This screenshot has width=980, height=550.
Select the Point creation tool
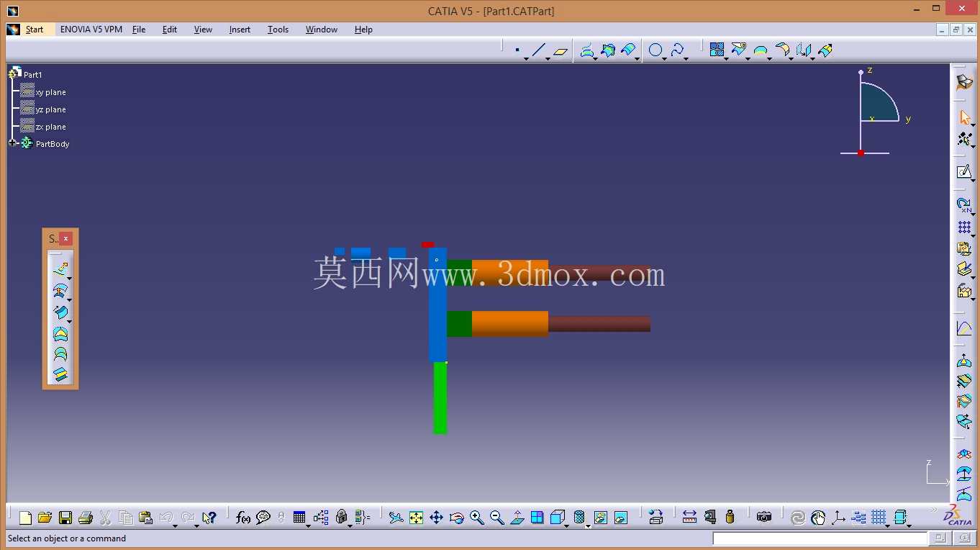point(518,50)
